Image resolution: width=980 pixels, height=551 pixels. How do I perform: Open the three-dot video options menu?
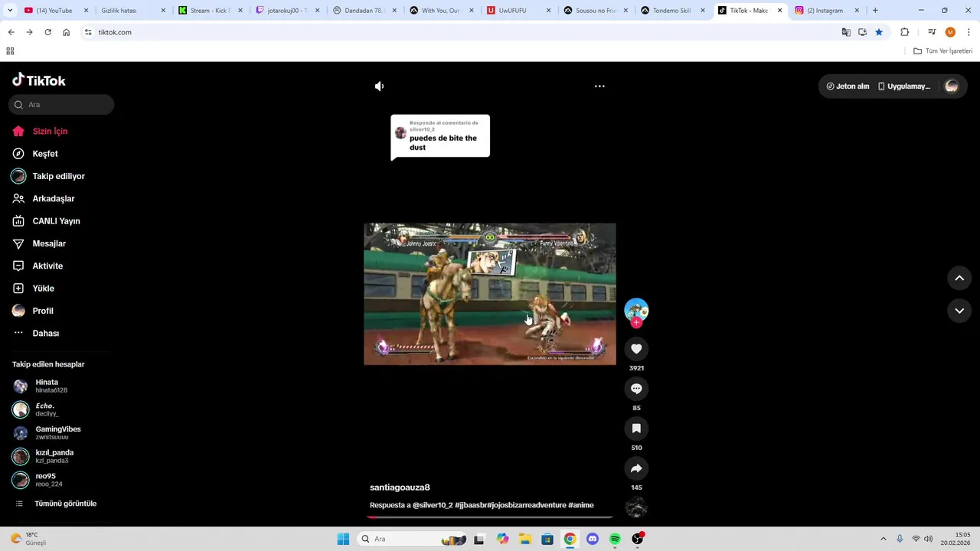tap(599, 86)
